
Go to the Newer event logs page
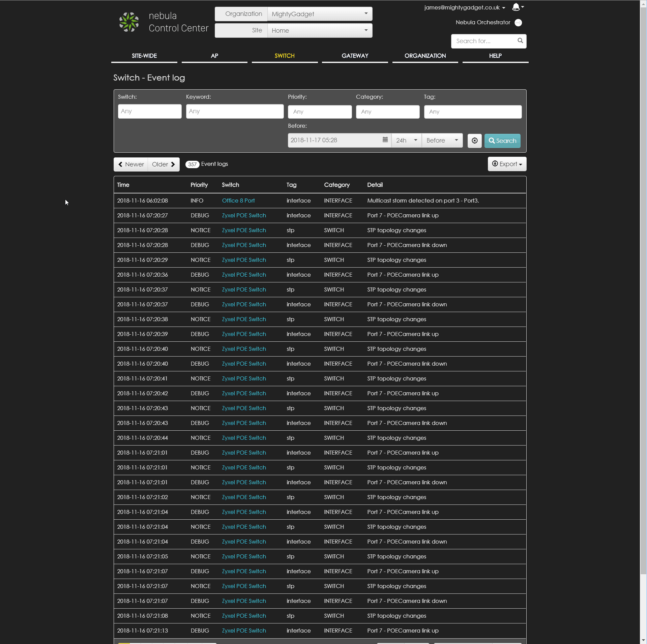tap(131, 164)
